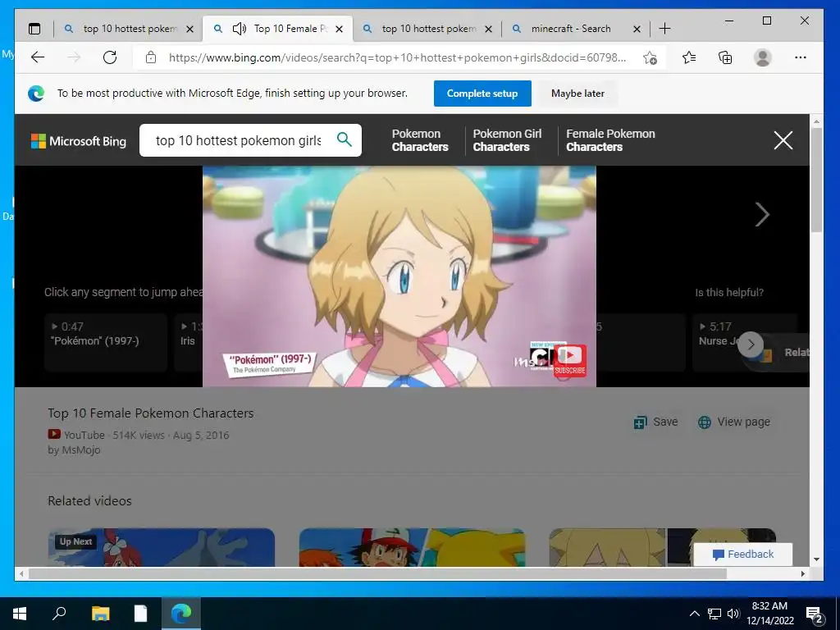This screenshot has width=840, height=630.
Task: Click the Complete setup button
Action: click(x=482, y=94)
